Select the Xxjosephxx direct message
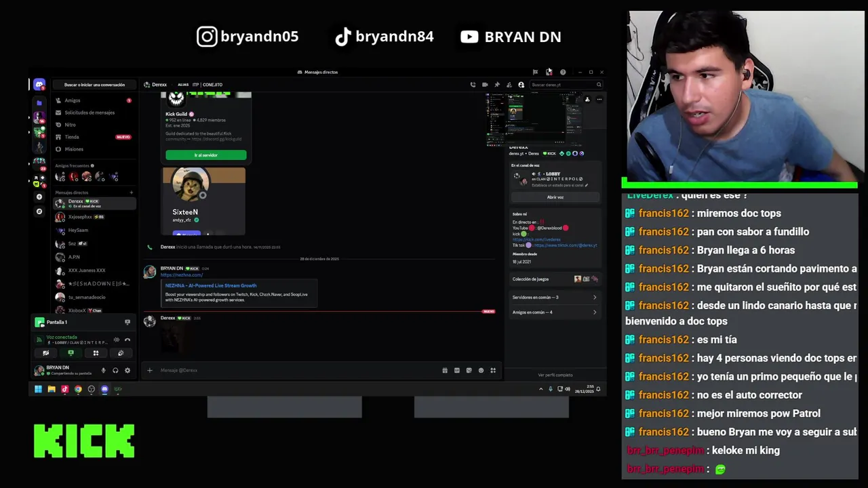Screen dimensions: 868x488 click(94, 217)
